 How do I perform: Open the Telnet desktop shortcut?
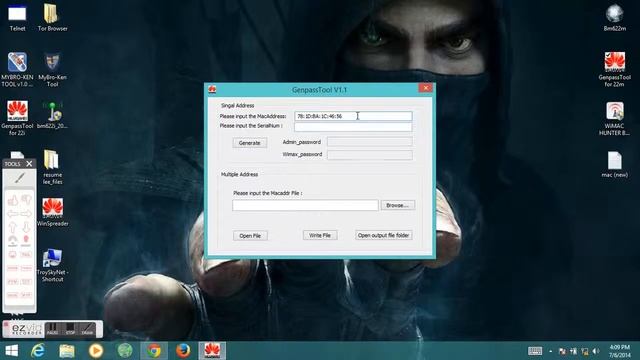coord(17,18)
